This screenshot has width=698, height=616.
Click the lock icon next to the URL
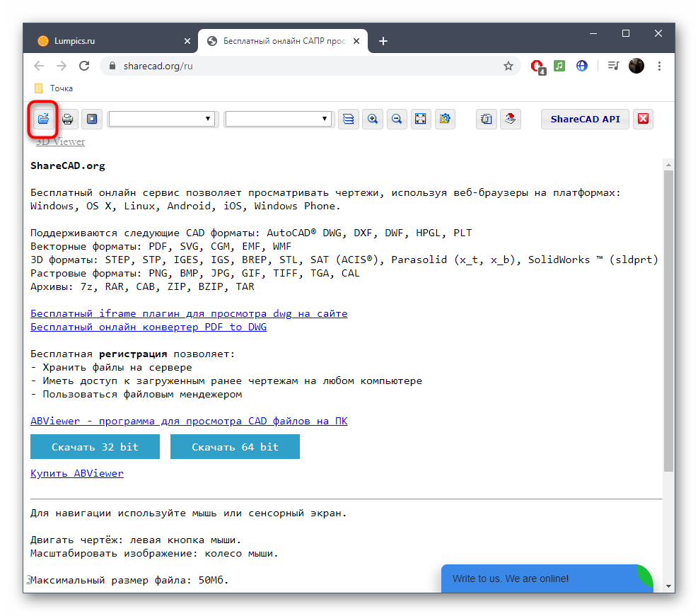pos(112,66)
